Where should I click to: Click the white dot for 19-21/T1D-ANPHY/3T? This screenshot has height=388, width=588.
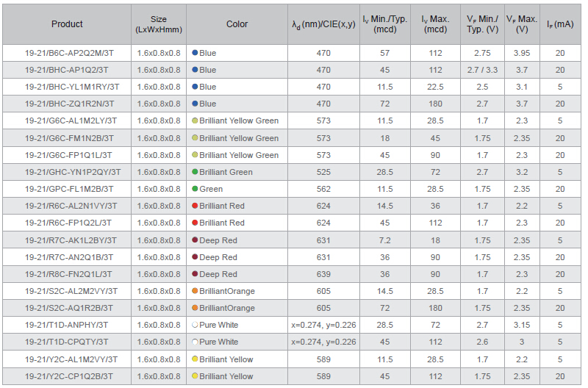[195, 326]
